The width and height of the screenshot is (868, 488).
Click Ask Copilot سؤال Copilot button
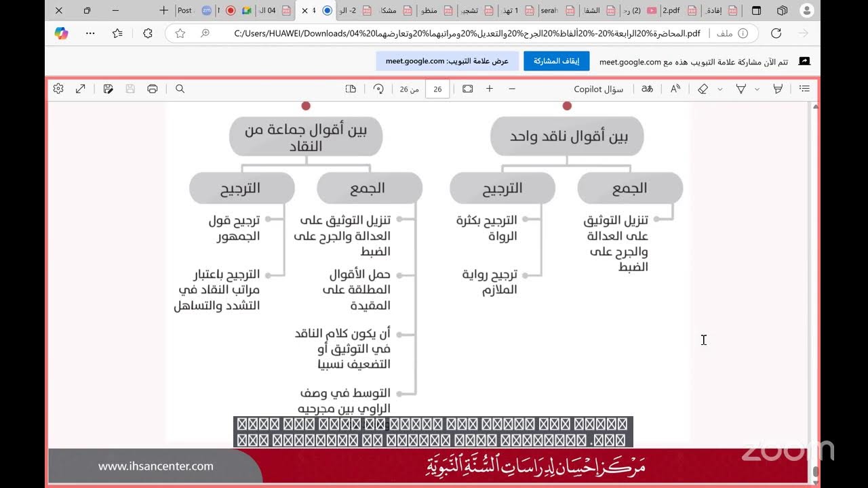599,89
